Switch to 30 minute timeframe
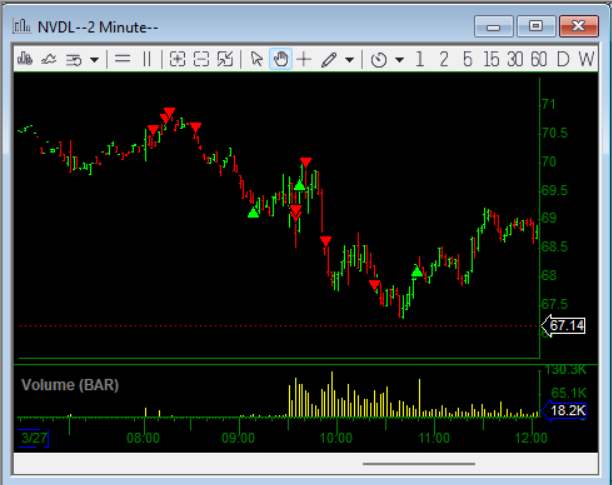Screen dimensions: 612x485 pyautogui.click(x=515, y=59)
